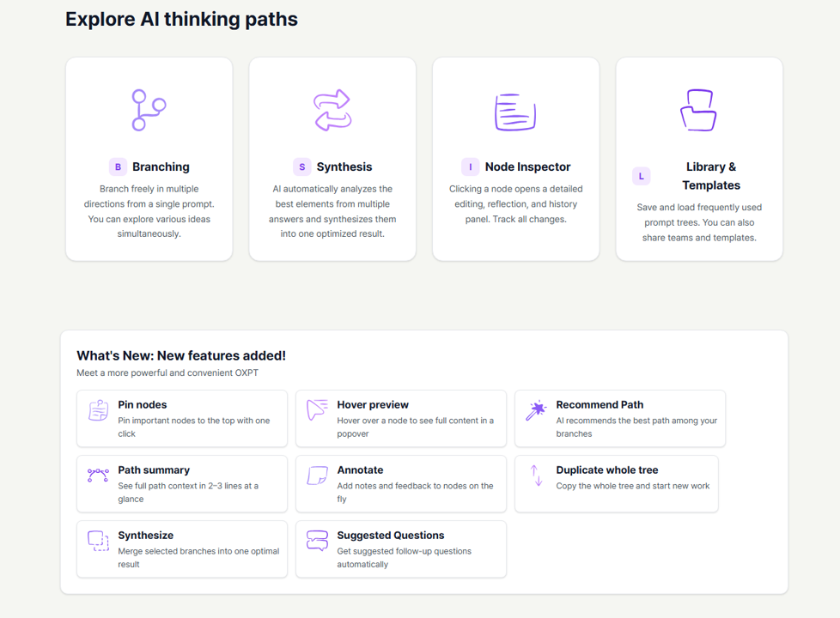Image resolution: width=840 pixels, height=618 pixels.
Task: Select the Annotate note icon
Action: (x=316, y=476)
